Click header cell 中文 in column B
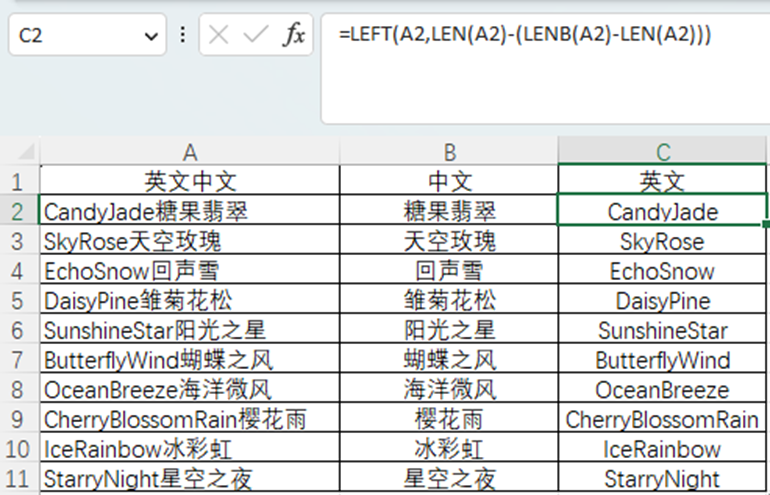 point(449,181)
